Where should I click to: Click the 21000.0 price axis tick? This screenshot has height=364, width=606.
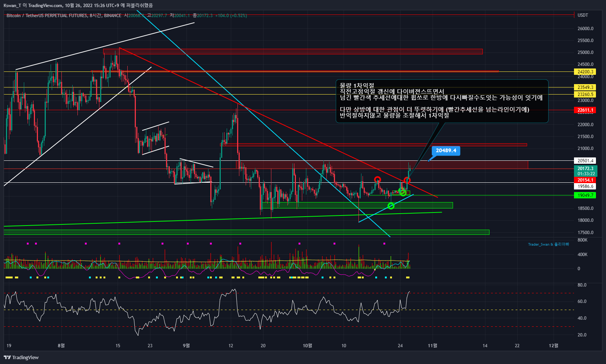[586, 149]
